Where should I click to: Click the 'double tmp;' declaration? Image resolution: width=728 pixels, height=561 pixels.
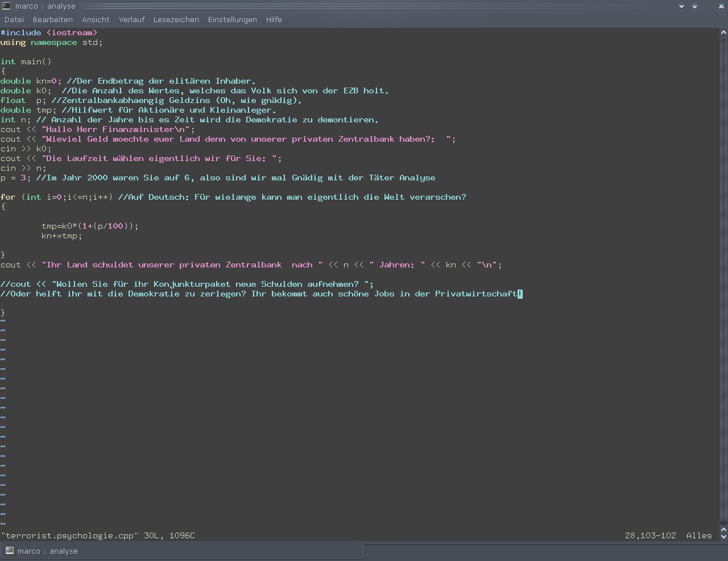click(x=28, y=110)
